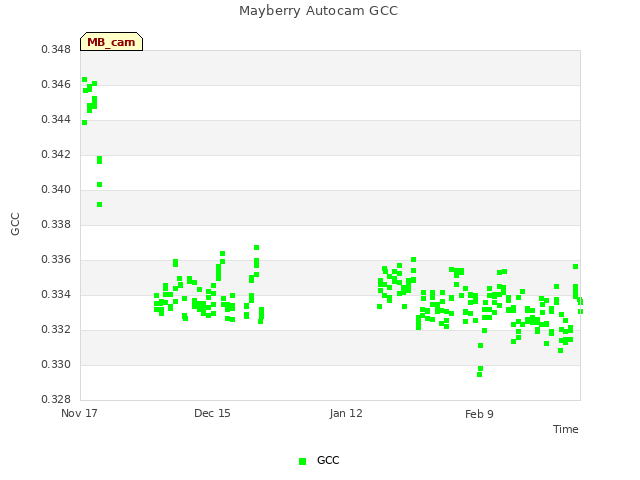The image size is (640, 480).
Task: Click the 0.328 y-axis tick label
Action: point(56,399)
